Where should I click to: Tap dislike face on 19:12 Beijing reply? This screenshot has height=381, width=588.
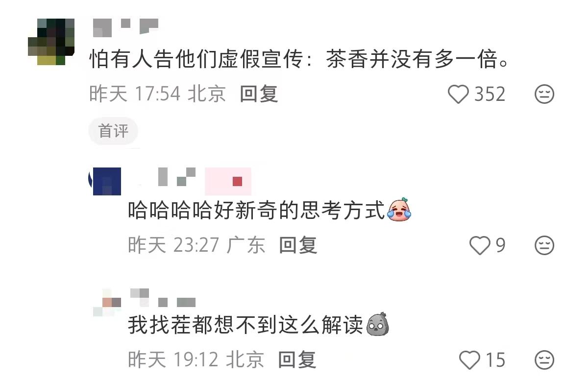tap(544, 360)
